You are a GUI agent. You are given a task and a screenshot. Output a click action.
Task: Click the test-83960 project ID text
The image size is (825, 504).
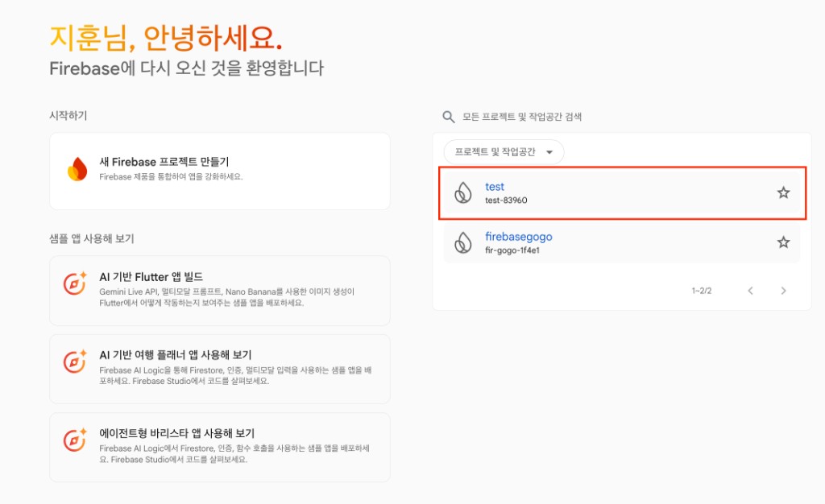(506, 200)
